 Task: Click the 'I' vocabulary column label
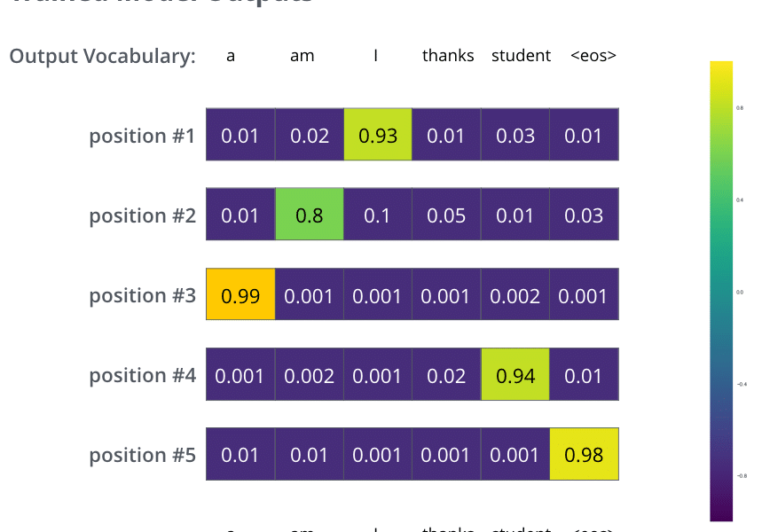pos(375,55)
